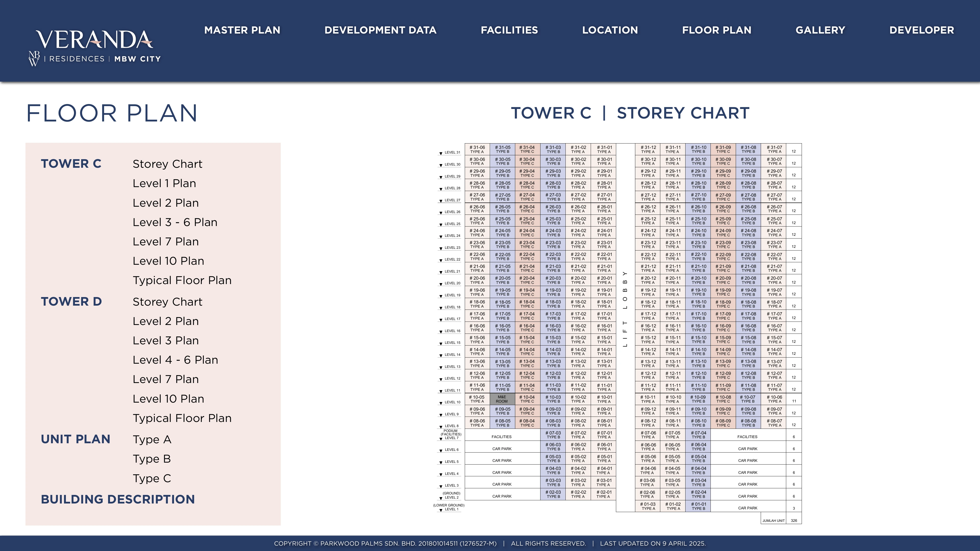This screenshot has height=551, width=980.
Task: Click unit # 31-09 Type C cell
Action: (x=723, y=149)
